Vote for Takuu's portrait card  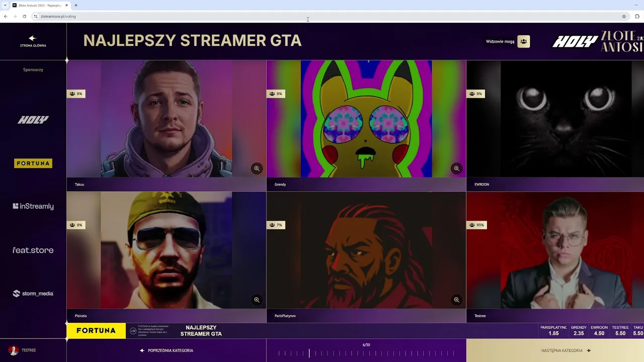point(166,119)
